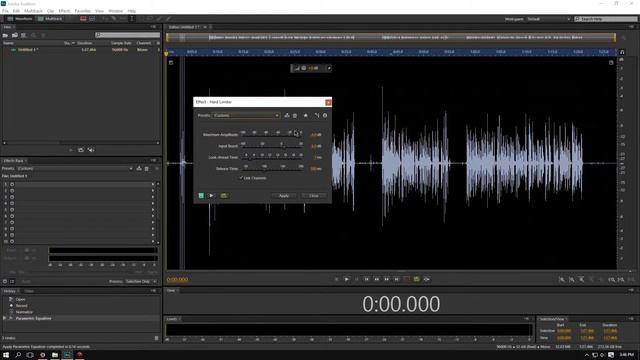
Task: Open the File menu
Action: [5, 11]
